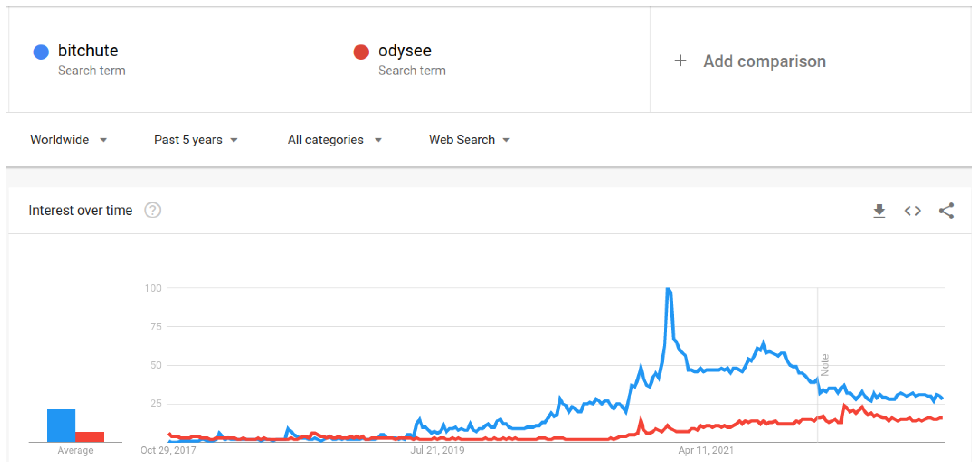This screenshot has width=980, height=473.
Task: Edit the bitchute search term
Action: coord(88,51)
